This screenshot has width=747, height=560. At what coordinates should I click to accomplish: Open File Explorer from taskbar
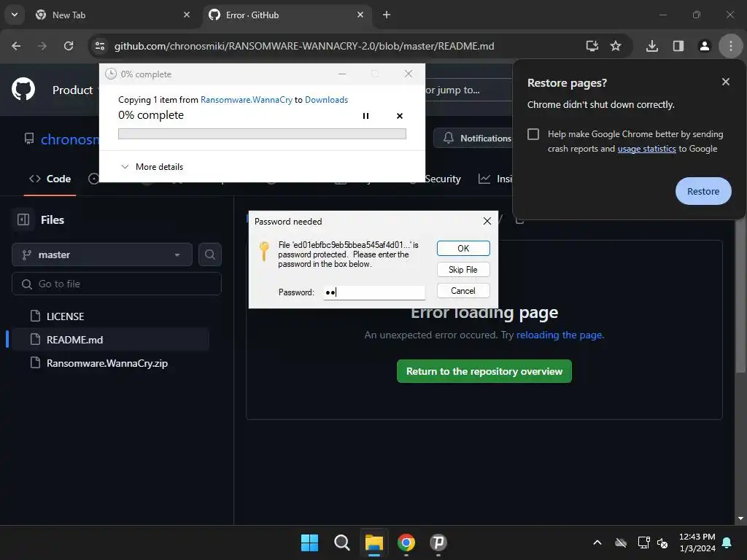click(374, 542)
